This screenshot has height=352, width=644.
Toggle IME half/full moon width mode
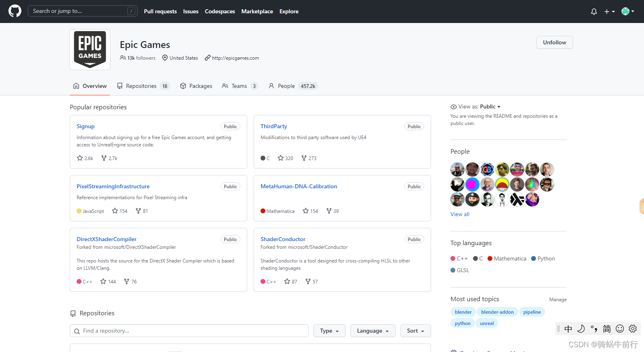pos(581,329)
